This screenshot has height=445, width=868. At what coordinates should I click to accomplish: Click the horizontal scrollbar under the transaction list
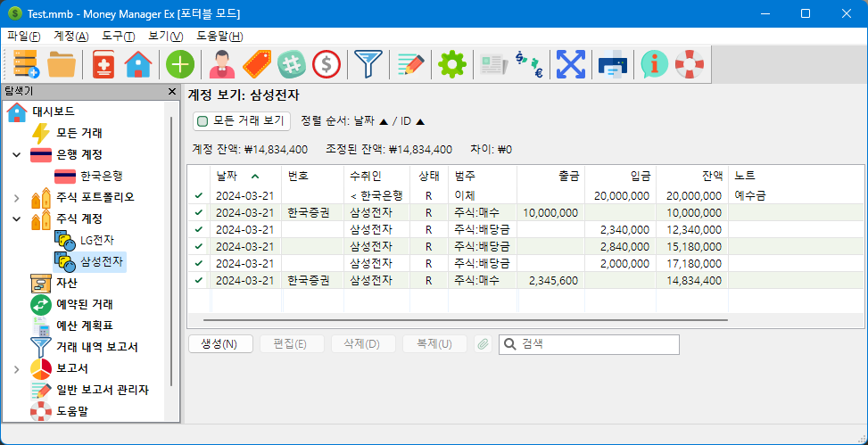tap(466, 320)
